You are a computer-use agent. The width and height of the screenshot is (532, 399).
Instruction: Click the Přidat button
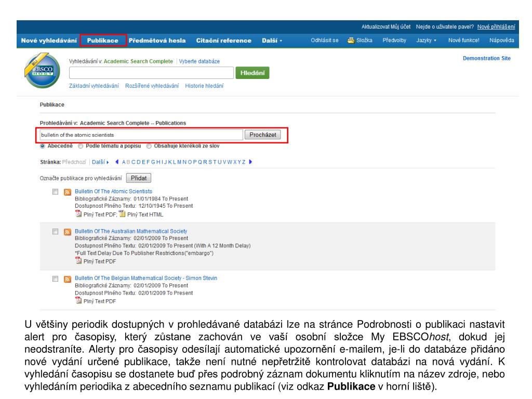coord(139,178)
